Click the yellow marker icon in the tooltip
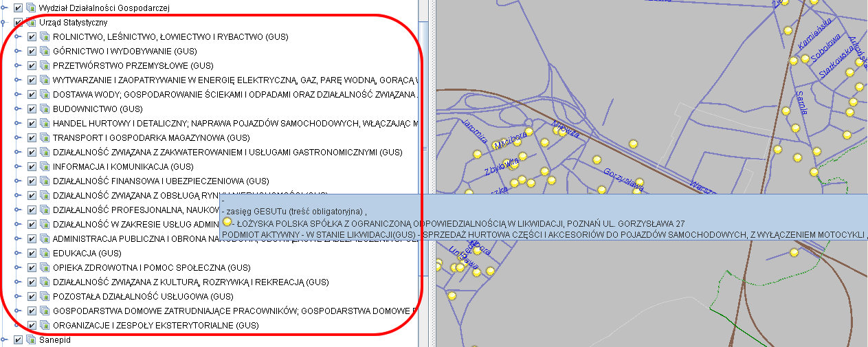Viewport: 868px width, 347px height. [227, 222]
